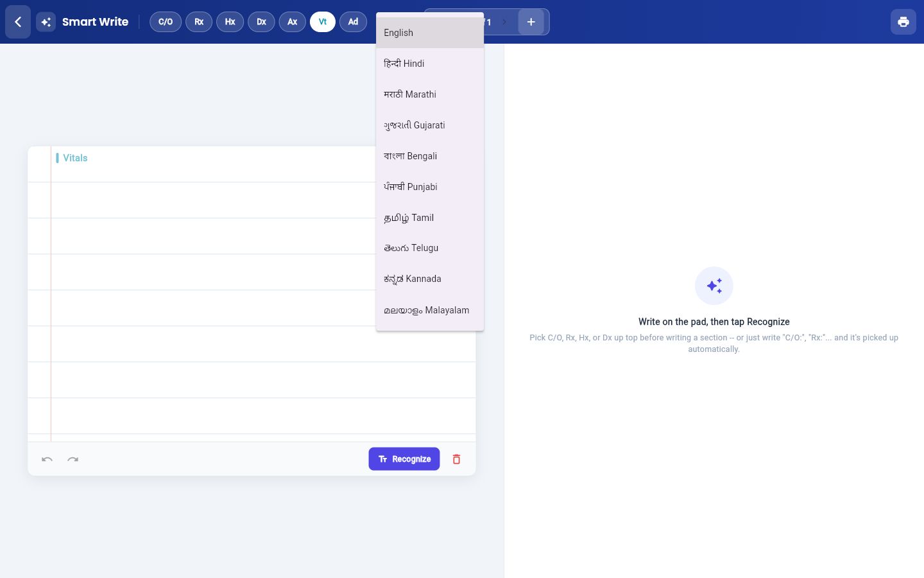Choose the Dx section chip
This screenshot has width=924, height=578.
click(x=261, y=22)
